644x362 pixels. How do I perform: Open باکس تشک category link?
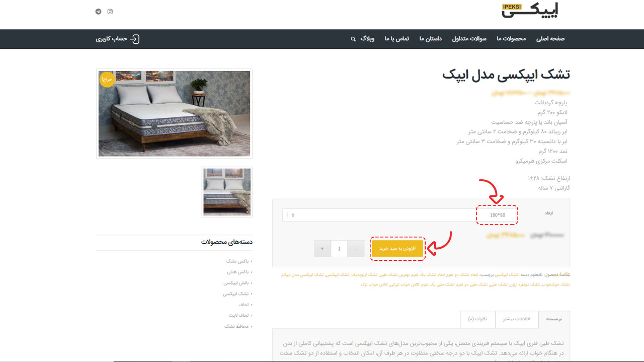(237, 261)
